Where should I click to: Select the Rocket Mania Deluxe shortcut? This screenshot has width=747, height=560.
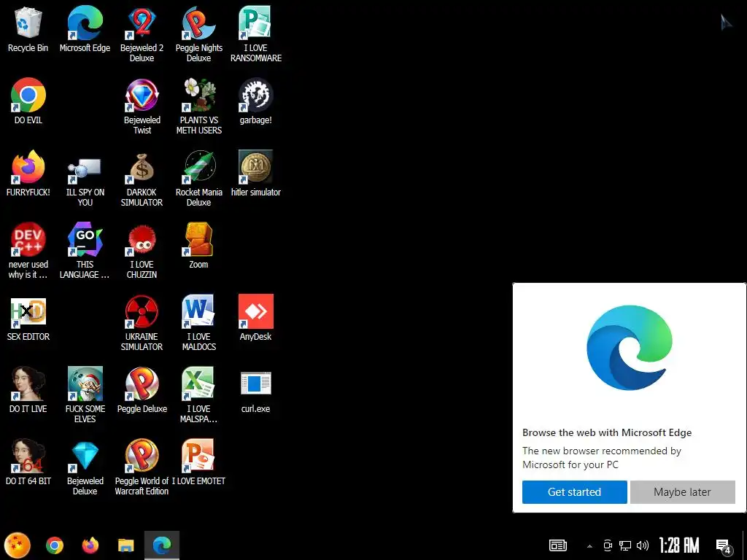tap(198, 179)
